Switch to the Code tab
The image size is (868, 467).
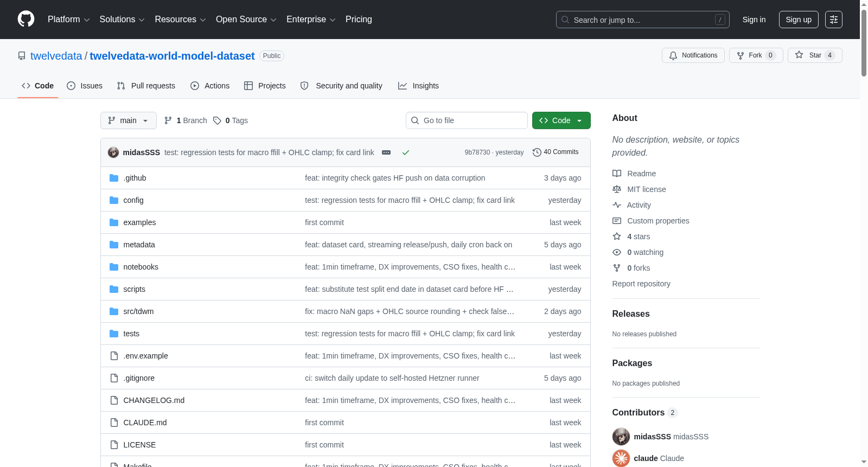click(38, 86)
